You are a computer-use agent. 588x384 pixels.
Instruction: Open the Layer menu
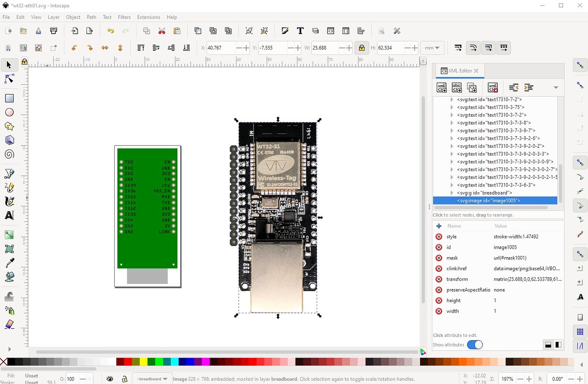coord(54,17)
